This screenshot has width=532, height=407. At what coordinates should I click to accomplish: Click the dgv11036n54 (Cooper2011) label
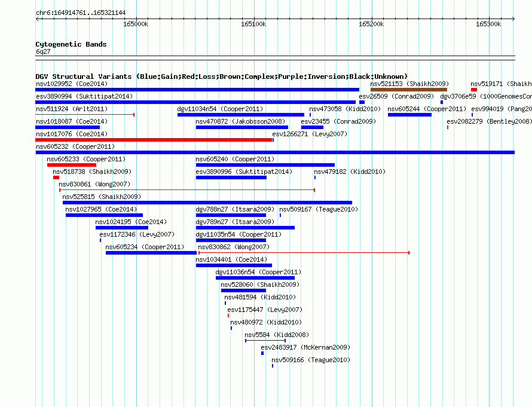click(258, 272)
